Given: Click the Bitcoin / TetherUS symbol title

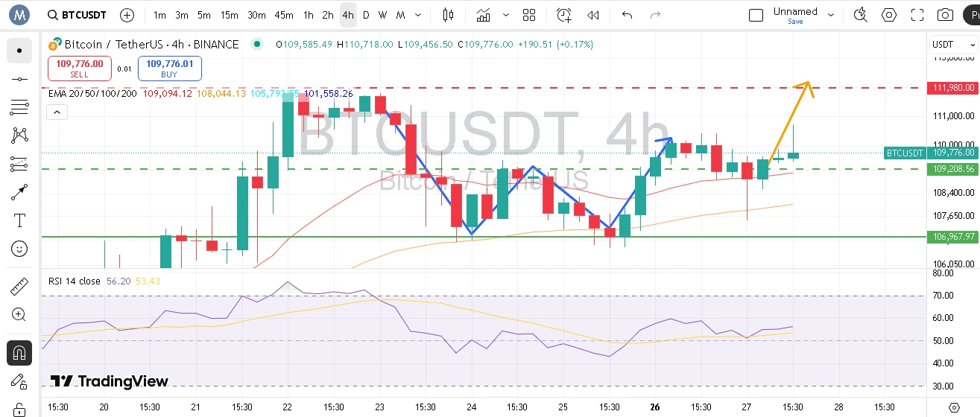Looking at the screenshot, I should 151,45.
